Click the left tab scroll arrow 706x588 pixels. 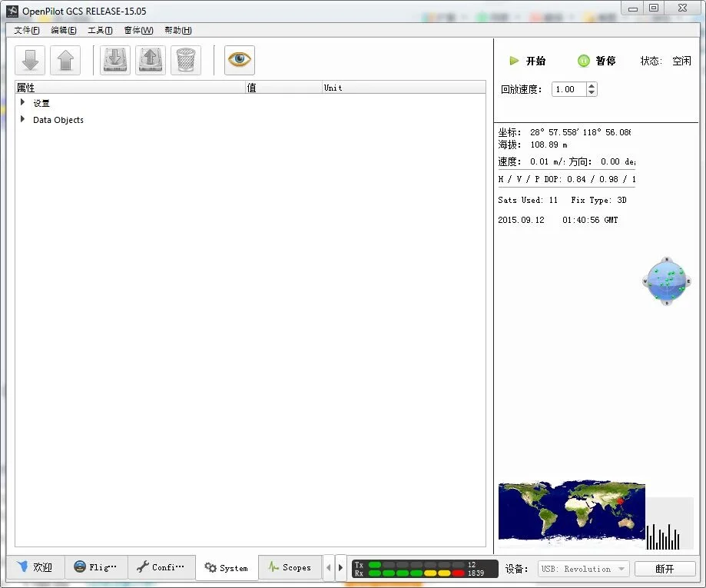(329, 567)
